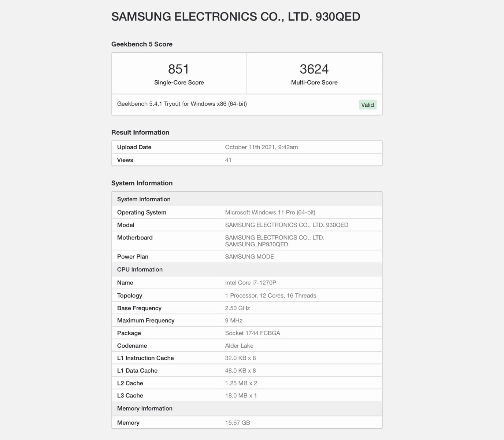Image resolution: width=504 pixels, height=440 pixels.
Task: Click the Valid badge
Action: point(367,105)
